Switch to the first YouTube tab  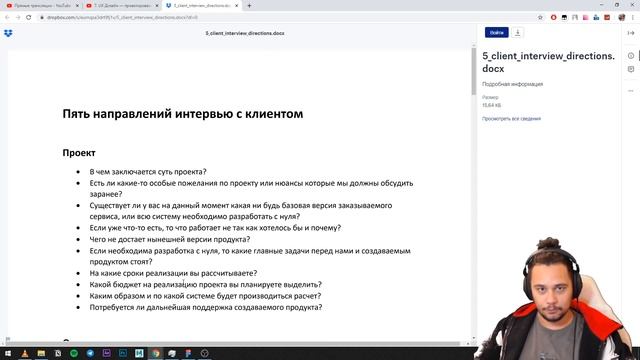41,6
